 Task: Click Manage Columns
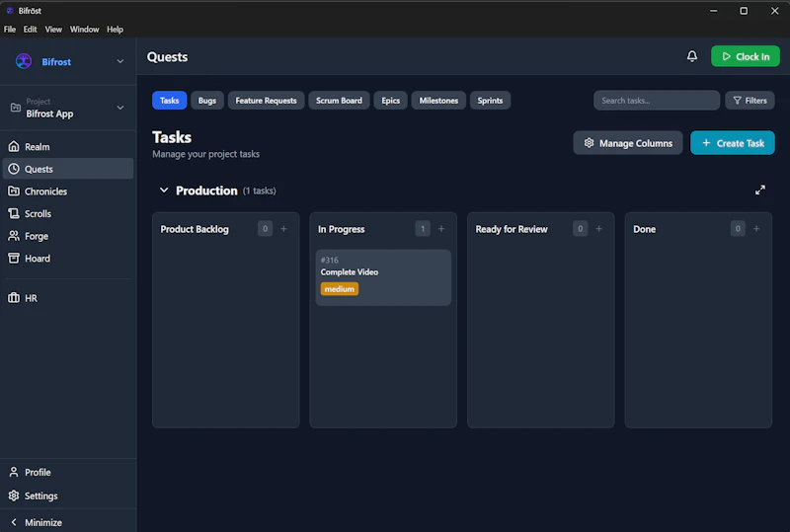click(x=628, y=143)
